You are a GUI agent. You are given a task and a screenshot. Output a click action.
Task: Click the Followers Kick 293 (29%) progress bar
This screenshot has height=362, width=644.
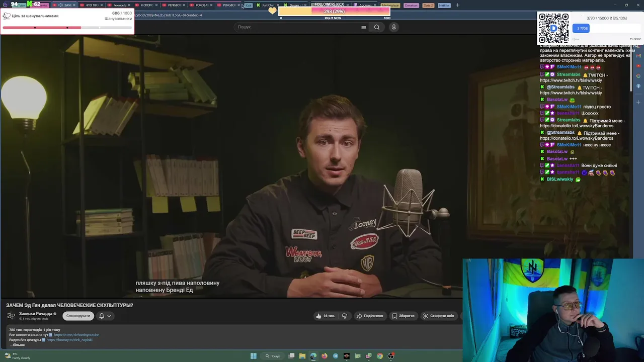pyautogui.click(x=334, y=11)
